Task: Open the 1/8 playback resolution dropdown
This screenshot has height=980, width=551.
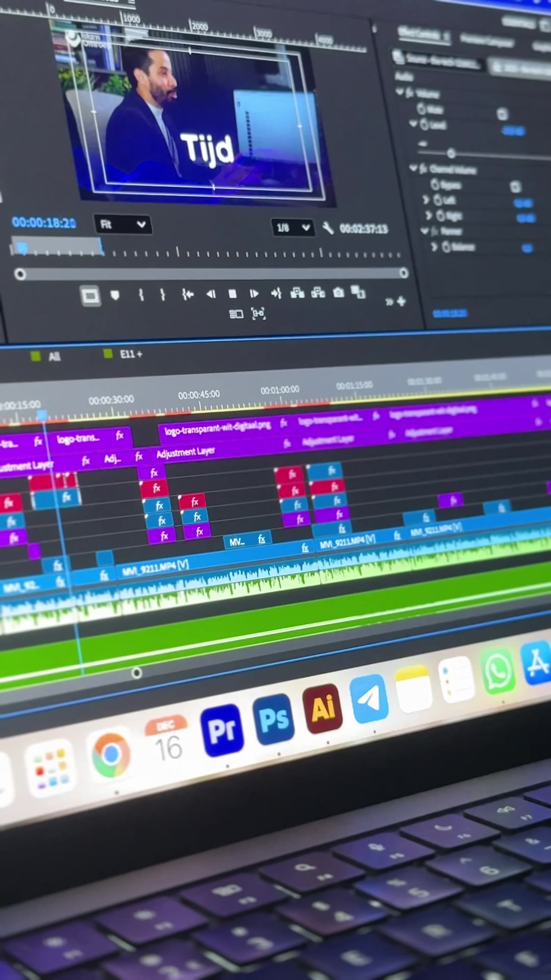Action: (293, 227)
